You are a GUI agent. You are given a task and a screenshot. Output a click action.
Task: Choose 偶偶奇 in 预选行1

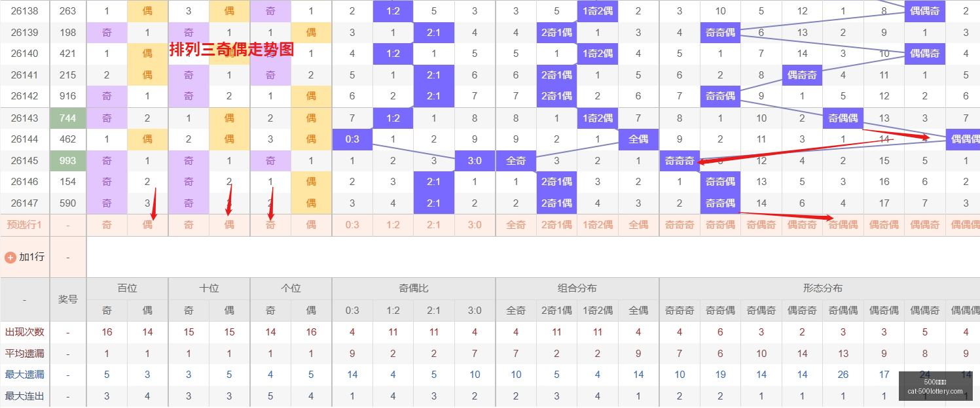click(x=925, y=225)
